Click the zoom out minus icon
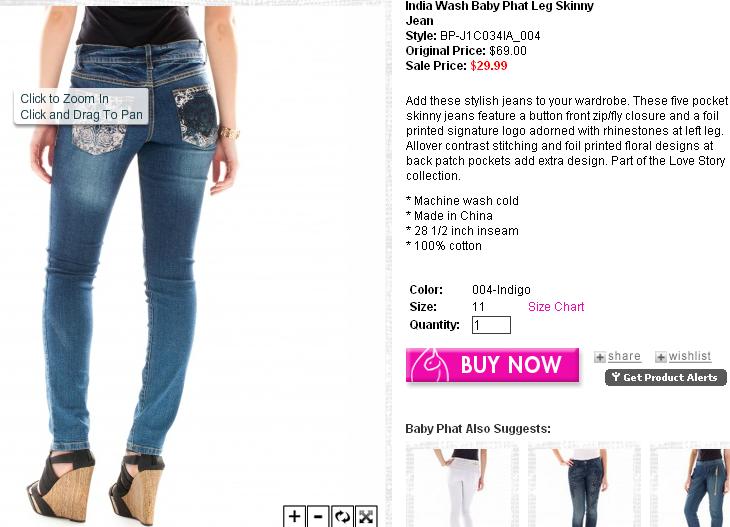Viewport: 730px width, 527px height. pyautogui.click(x=318, y=516)
